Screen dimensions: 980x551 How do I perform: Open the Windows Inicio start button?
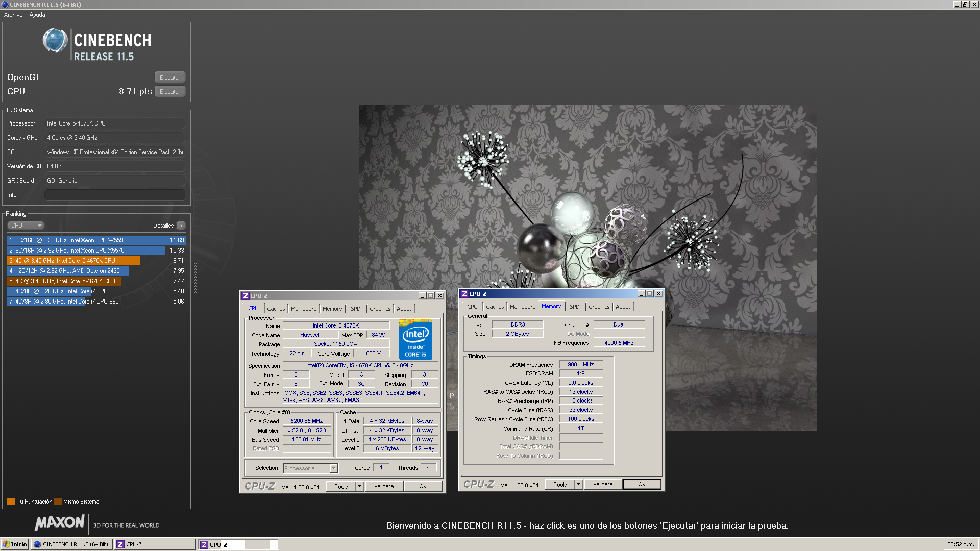15,544
